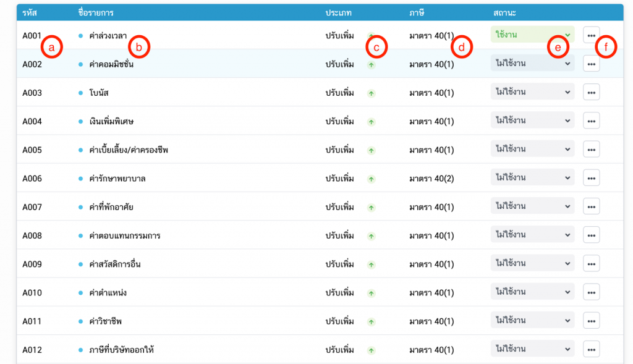Click the ชื่อรายการ column header
Viewport: 633px width, 364px height.
[x=96, y=12]
